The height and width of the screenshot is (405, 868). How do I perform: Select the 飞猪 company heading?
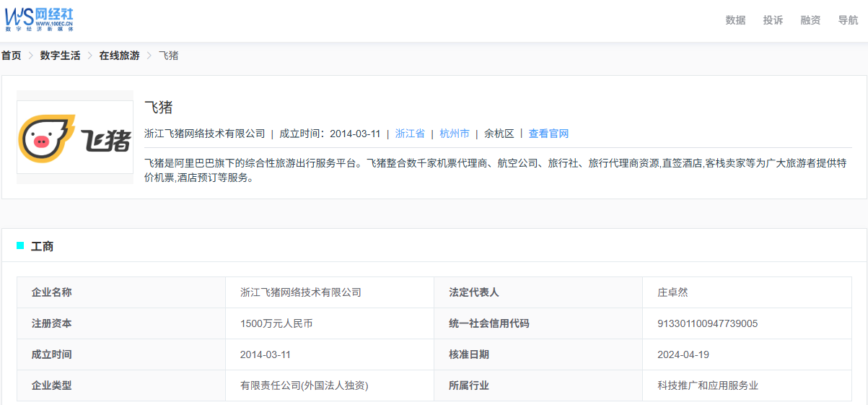click(x=159, y=108)
